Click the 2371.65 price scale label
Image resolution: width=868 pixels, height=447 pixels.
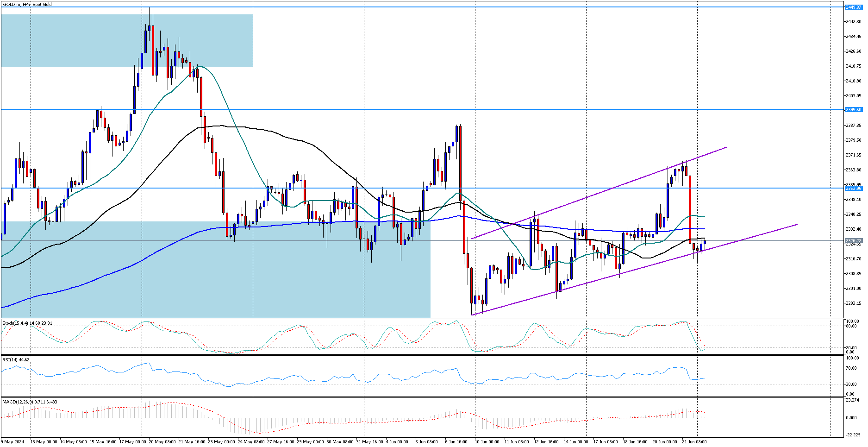(x=853, y=155)
